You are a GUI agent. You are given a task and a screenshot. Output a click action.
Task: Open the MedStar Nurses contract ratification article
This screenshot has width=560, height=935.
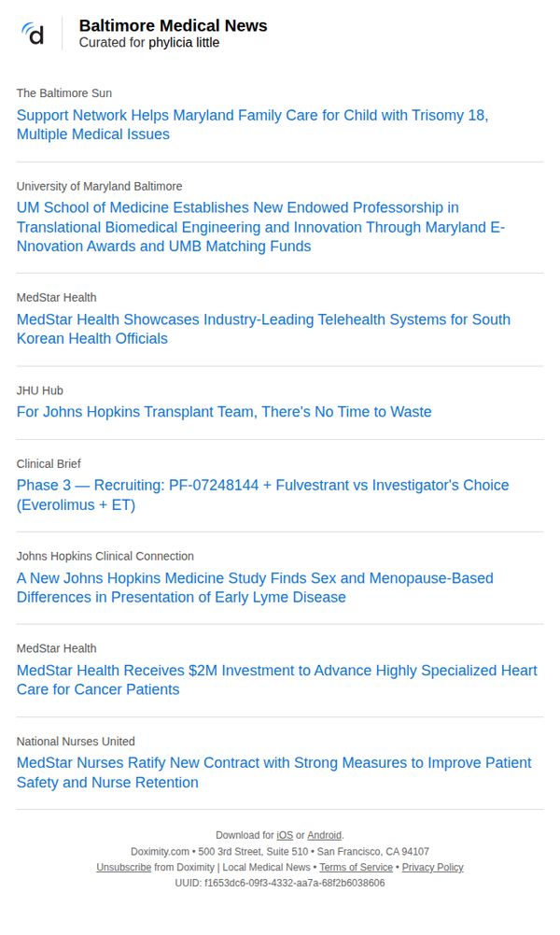(274, 772)
